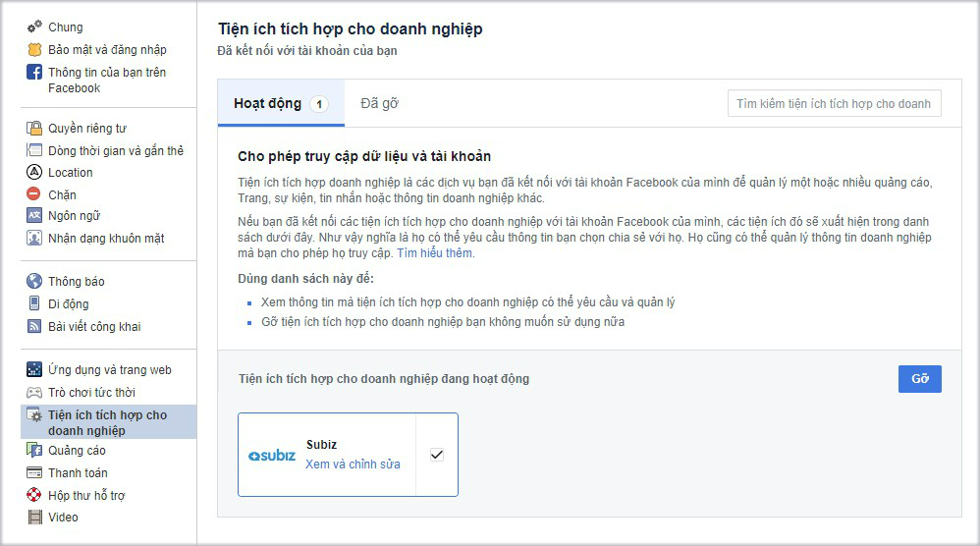Click the Dùng danh sách này để text
The image size is (980, 546).
tap(305, 279)
